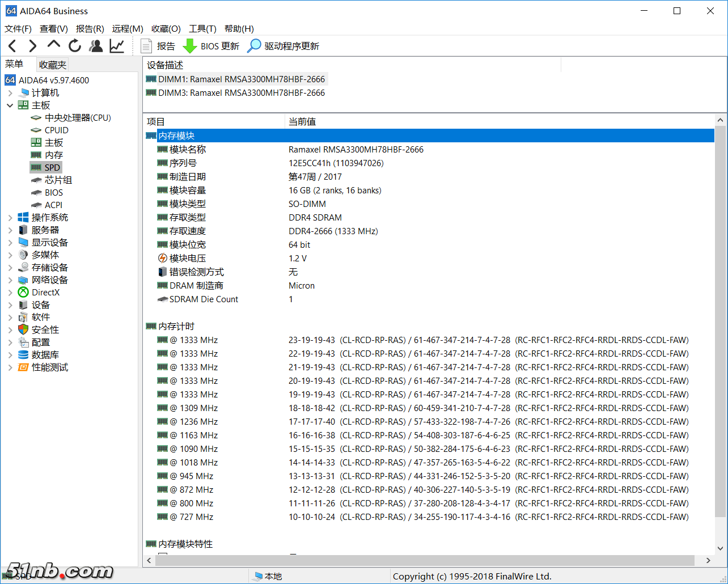
Task: Expand the 性能测试 tree node
Action: point(10,367)
